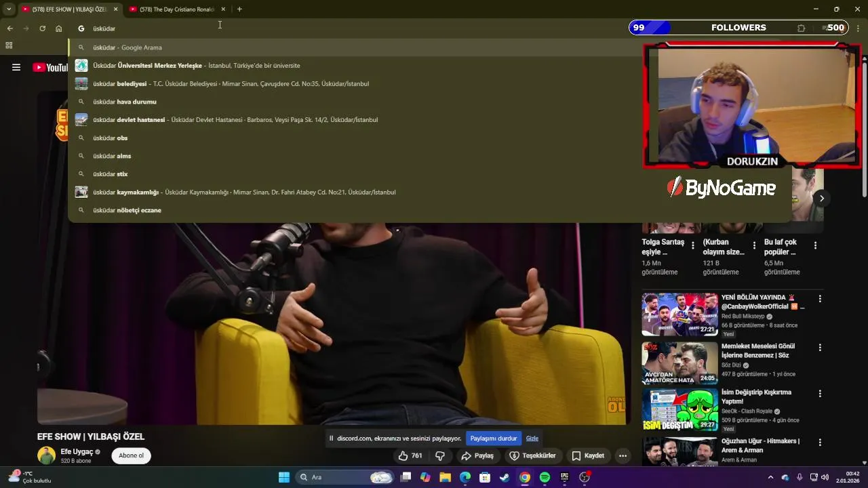Open options for İsim Değiştirip Kışkırtma video
The image size is (868, 488).
[820, 394]
